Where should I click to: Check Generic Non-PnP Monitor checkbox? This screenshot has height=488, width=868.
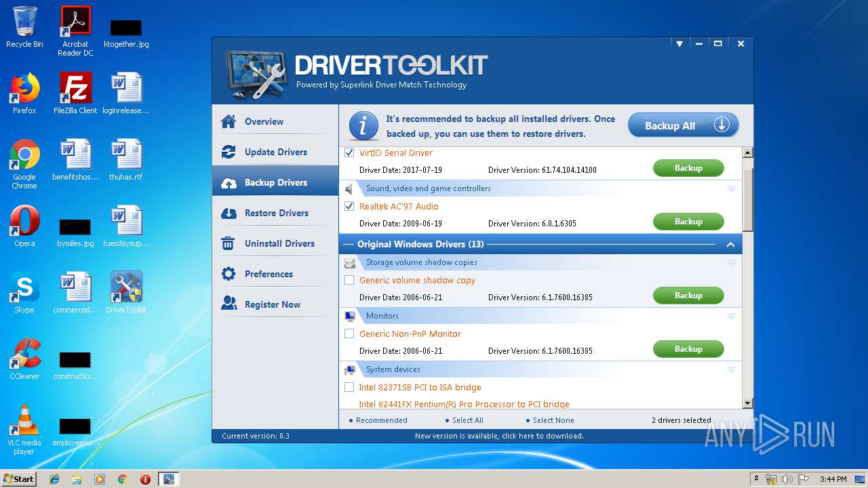349,333
